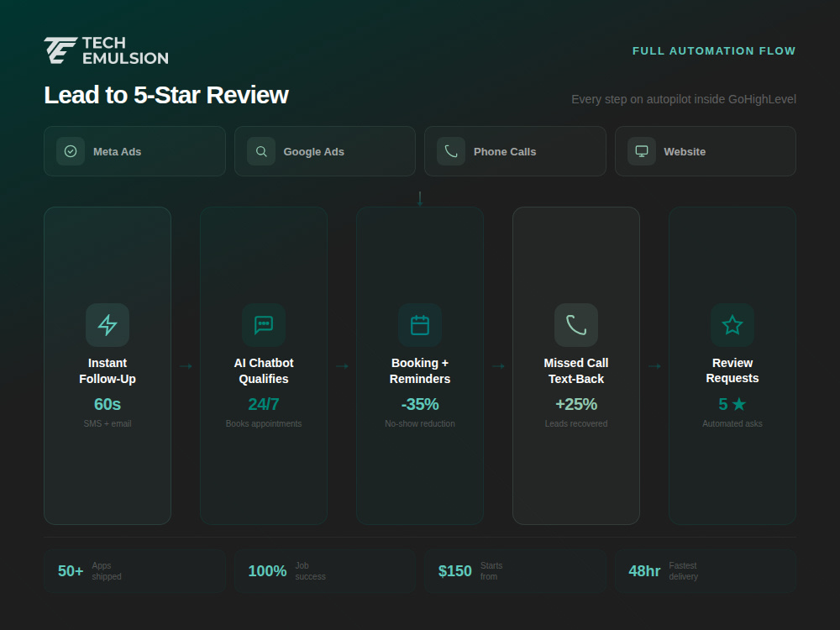Select the Google Ads source card
Image resolution: width=840 pixels, height=630 pixels.
324,151
